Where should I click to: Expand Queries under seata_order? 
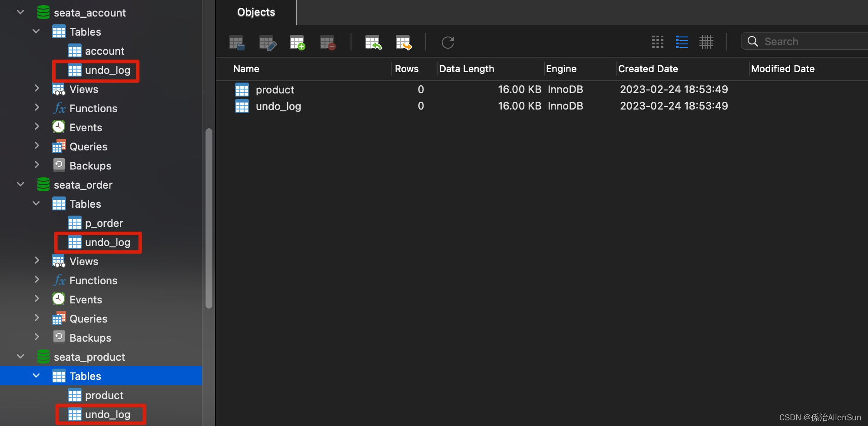coord(37,318)
